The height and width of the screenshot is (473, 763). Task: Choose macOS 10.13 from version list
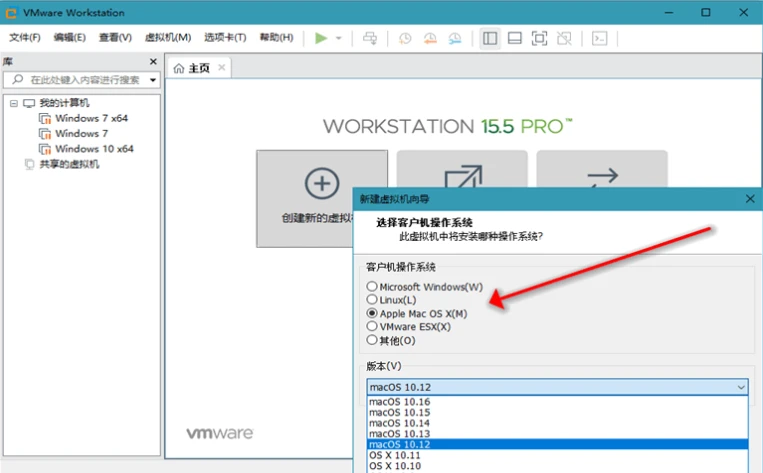pos(557,434)
